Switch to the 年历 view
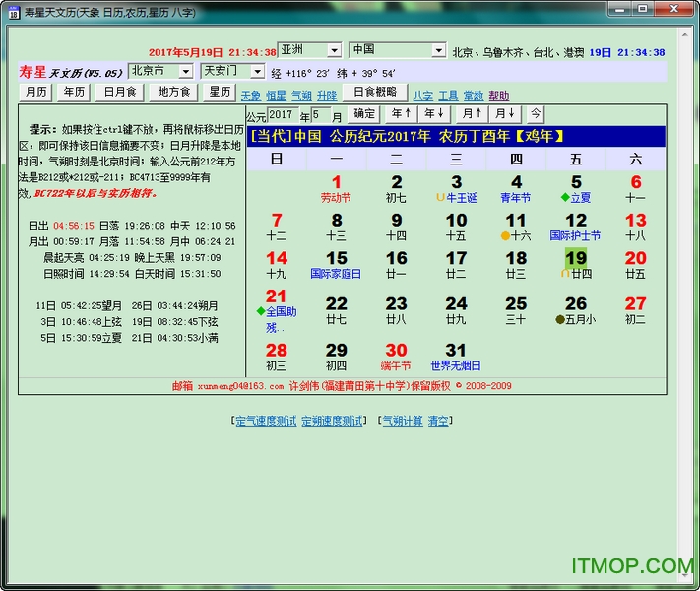Viewport: 700px width, 591px height. tap(74, 93)
